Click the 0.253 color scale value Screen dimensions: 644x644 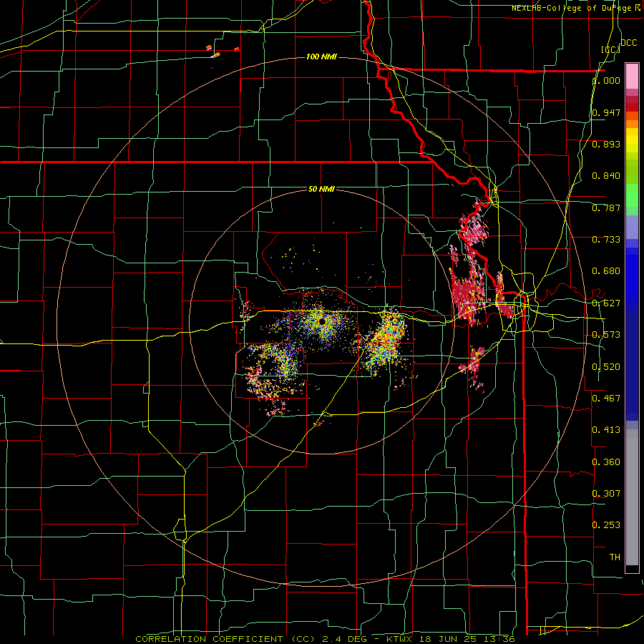point(606,525)
